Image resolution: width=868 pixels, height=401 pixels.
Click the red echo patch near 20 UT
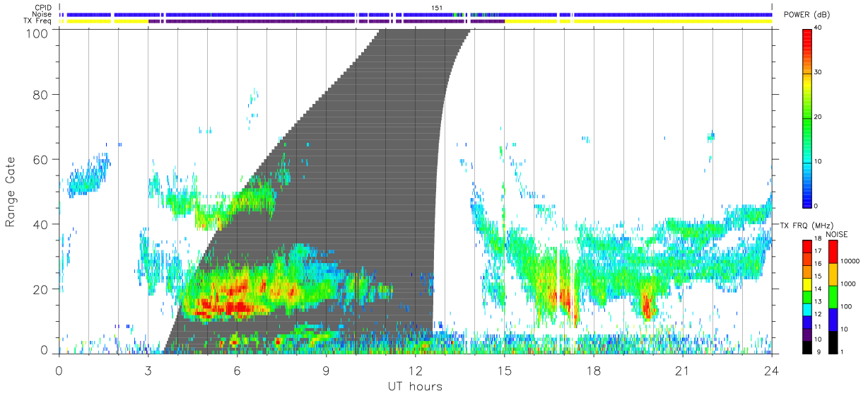(646, 306)
